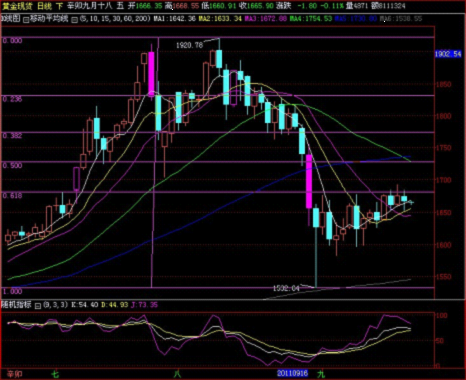Toggle the box icon beside 随机指标
The image size is (466, 380).
[x=38, y=305]
